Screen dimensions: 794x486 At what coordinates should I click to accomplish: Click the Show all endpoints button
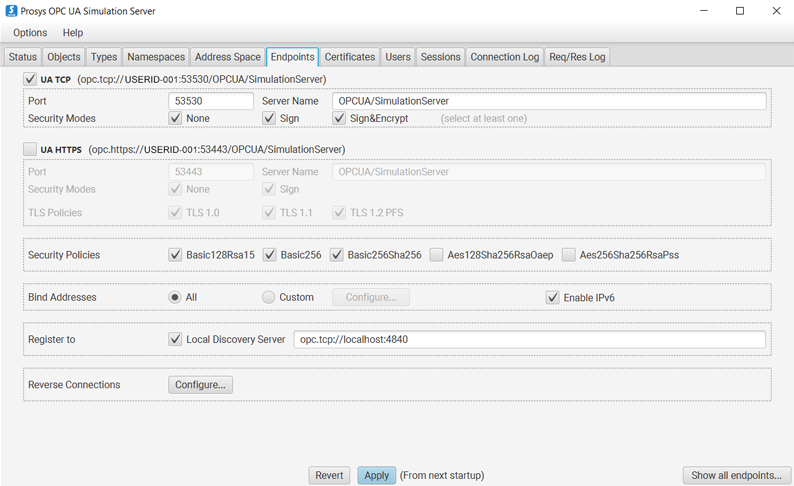[x=737, y=475]
